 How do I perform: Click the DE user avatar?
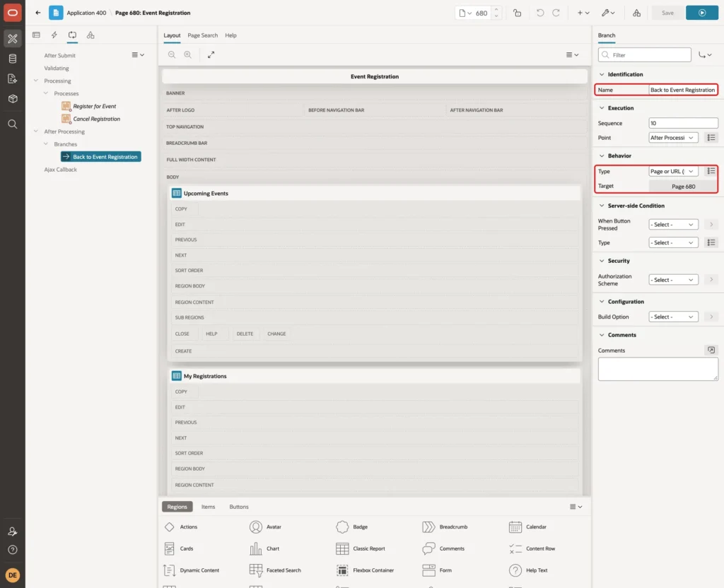tap(13, 575)
